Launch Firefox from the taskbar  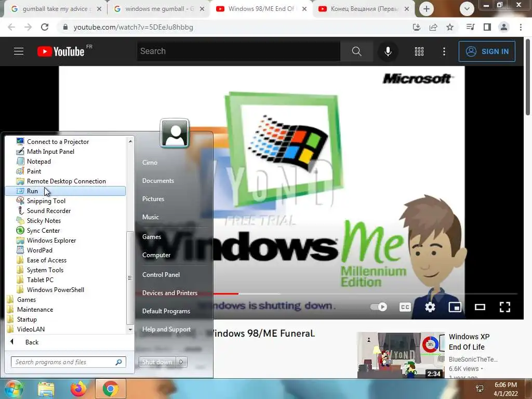(78, 389)
